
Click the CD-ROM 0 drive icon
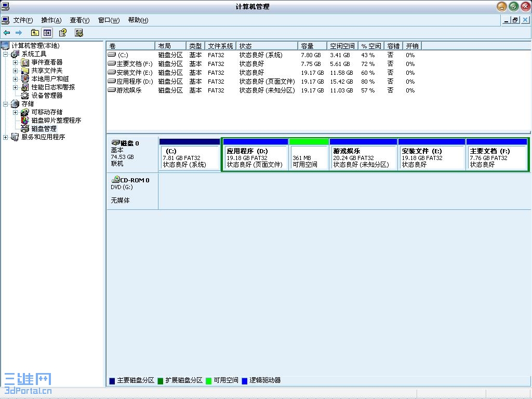[116, 179]
